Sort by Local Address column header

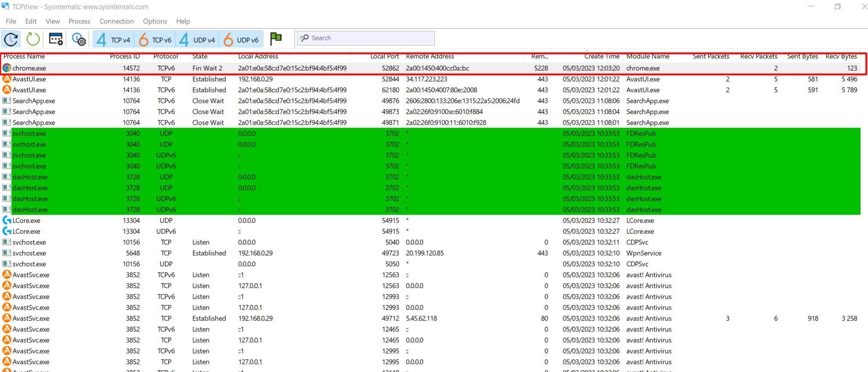pos(258,56)
